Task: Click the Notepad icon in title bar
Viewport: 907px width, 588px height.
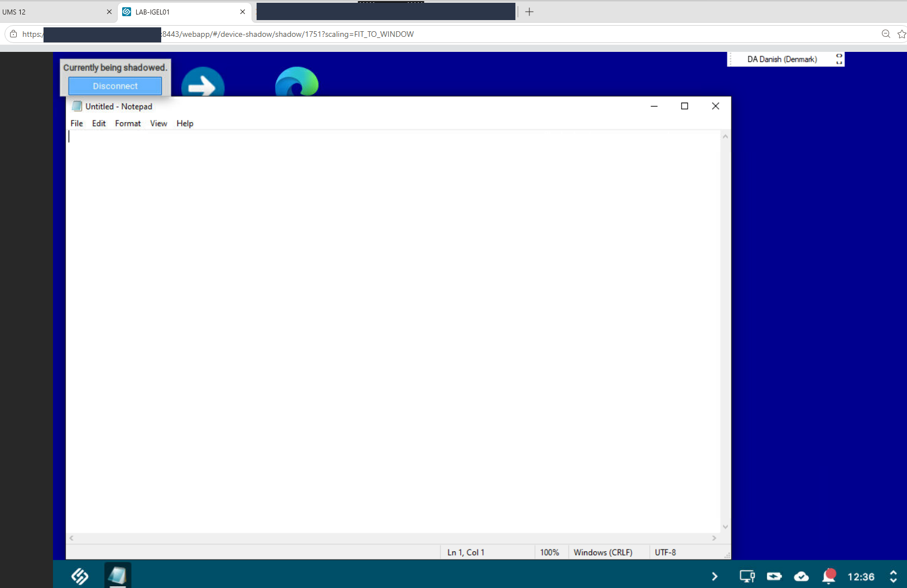Action: pyautogui.click(x=77, y=106)
